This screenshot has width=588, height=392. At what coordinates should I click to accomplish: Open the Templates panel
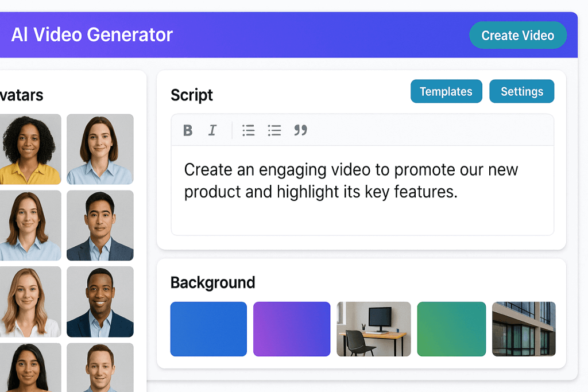click(x=446, y=91)
